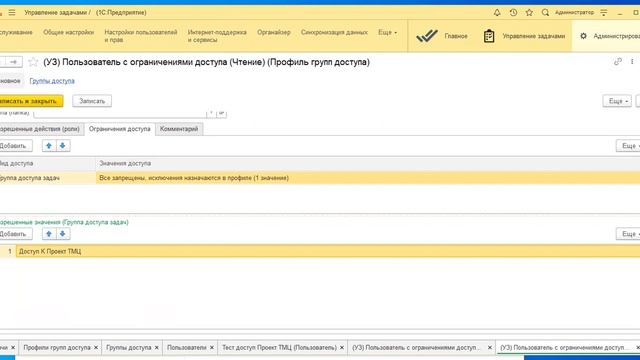Open the notifications bell
This screenshot has height=360, width=640.
click(497, 13)
